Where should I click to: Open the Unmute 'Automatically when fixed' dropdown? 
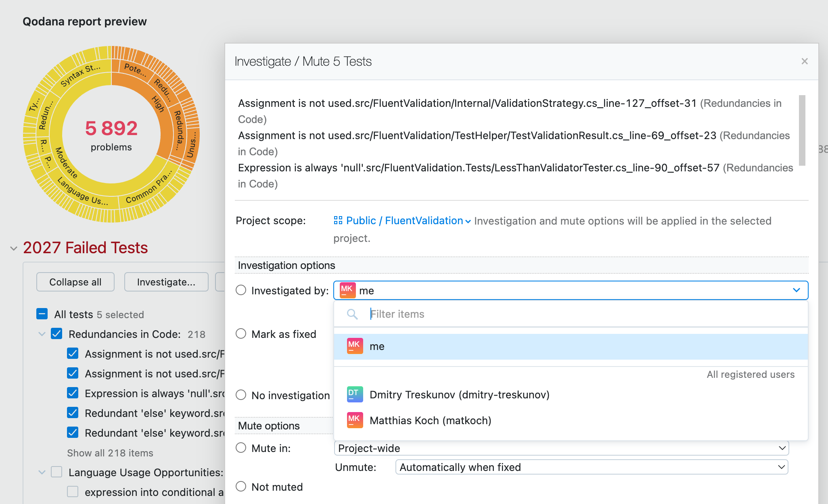592,467
